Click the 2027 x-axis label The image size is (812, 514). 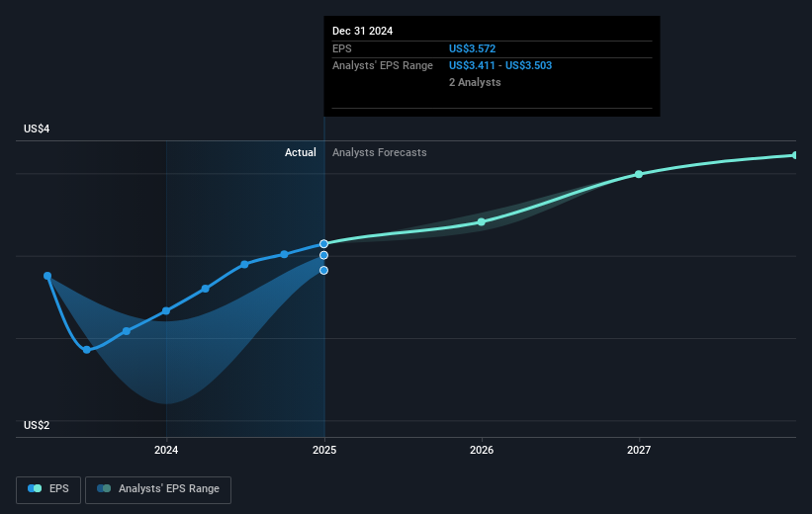tap(639, 450)
